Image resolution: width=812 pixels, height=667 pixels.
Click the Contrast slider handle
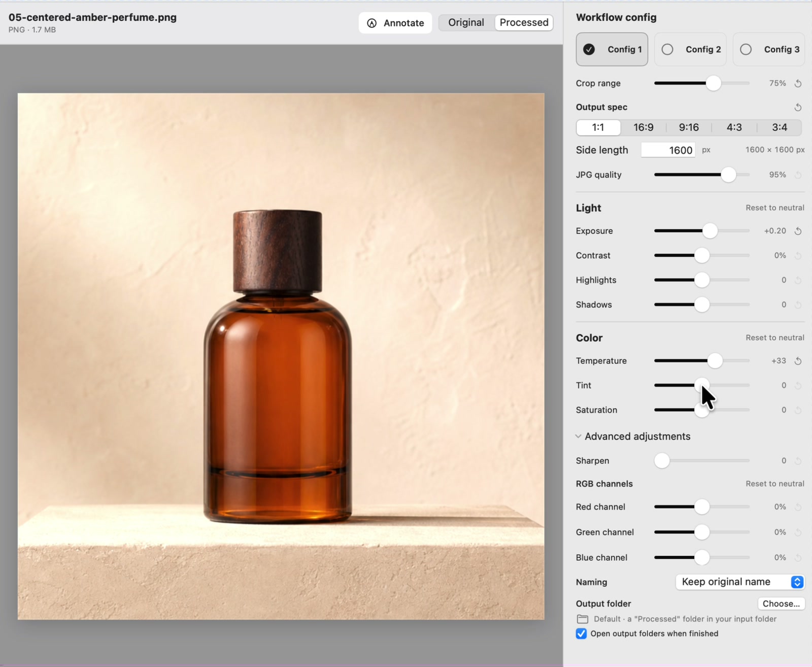pyautogui.click(x=702, y=255)
